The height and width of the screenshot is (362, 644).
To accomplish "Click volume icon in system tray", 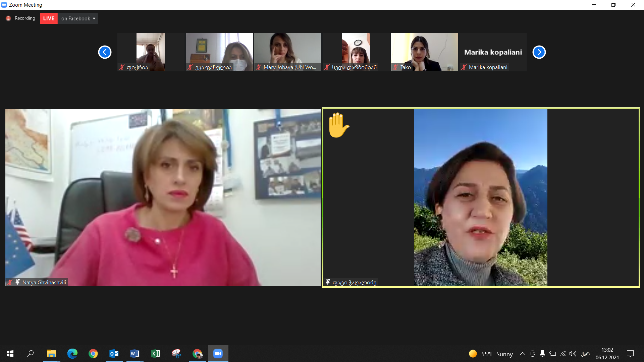I will [x=573, y=354].
